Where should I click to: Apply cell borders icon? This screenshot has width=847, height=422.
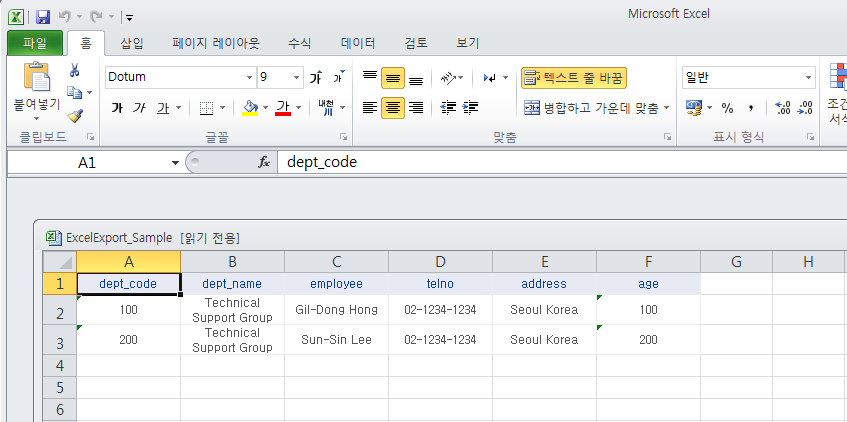coord(206,108)
